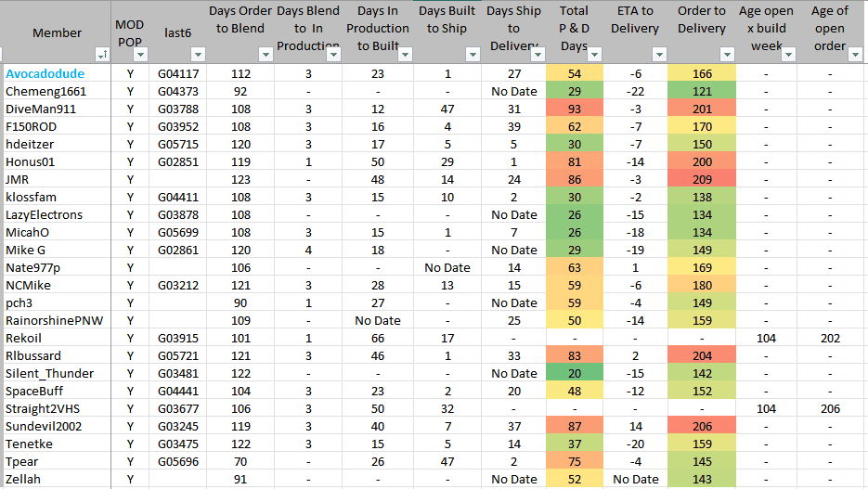This screenshot has height=489, width=868.
Task: Select the red 209 Order to Delivery cell
Action: [701, 179]
